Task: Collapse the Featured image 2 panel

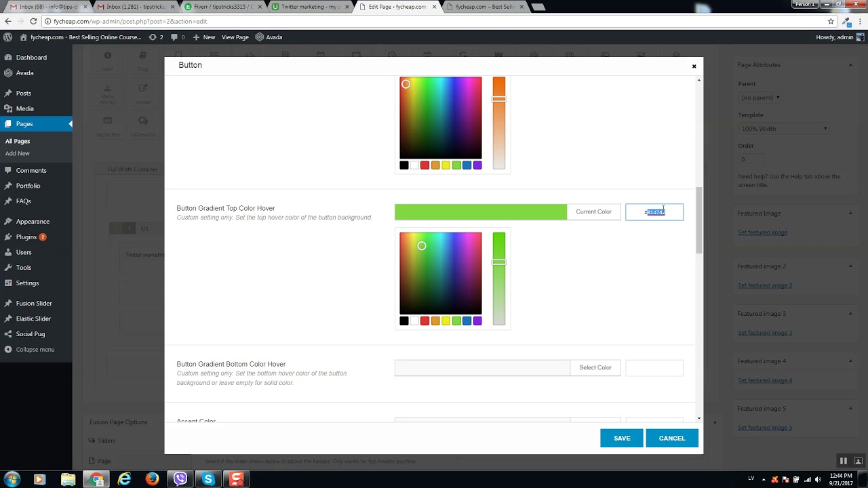Action: tap(850, 266)
